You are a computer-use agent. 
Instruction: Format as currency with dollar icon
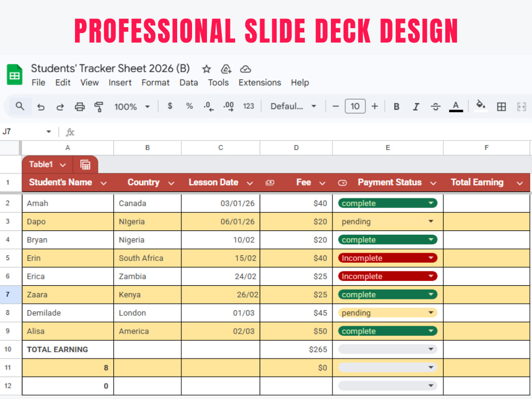170,106
